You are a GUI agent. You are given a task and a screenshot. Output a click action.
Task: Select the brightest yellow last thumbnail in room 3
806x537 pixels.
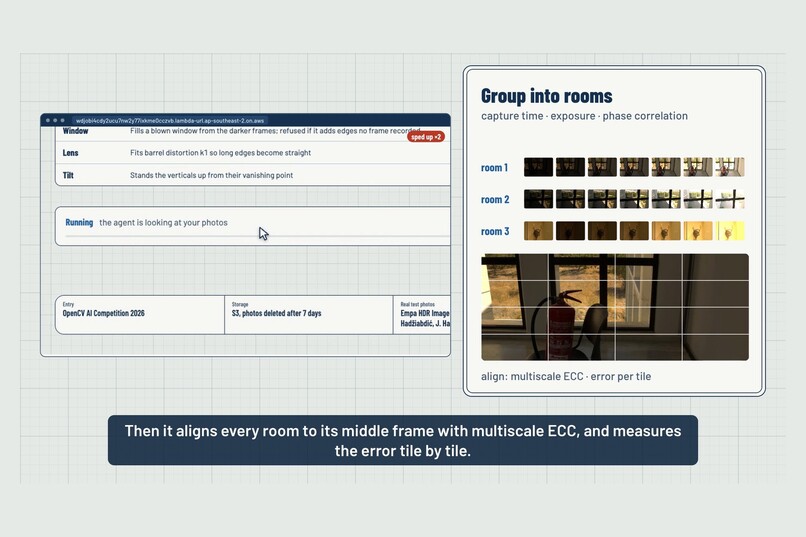click(x=729, y=231)
